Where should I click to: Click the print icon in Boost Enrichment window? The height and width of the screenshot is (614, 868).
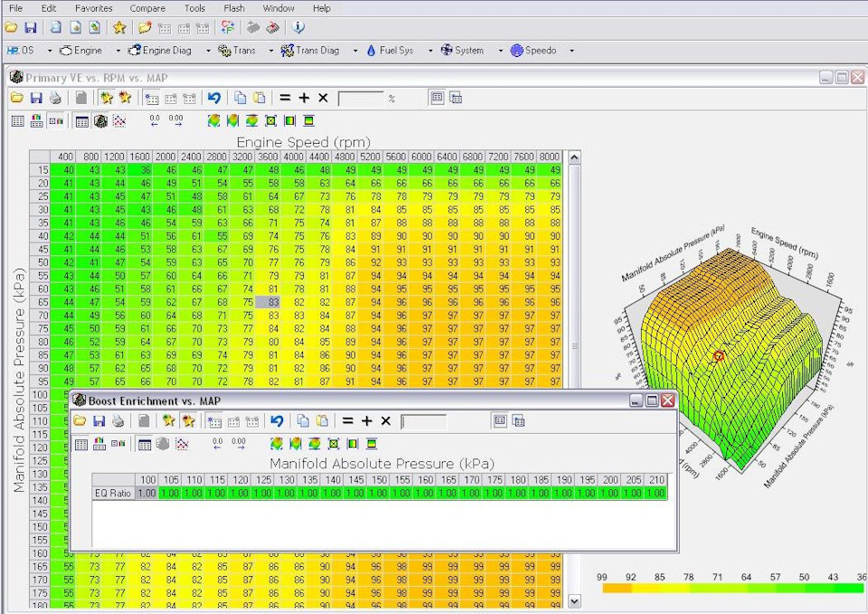point(118,421)
